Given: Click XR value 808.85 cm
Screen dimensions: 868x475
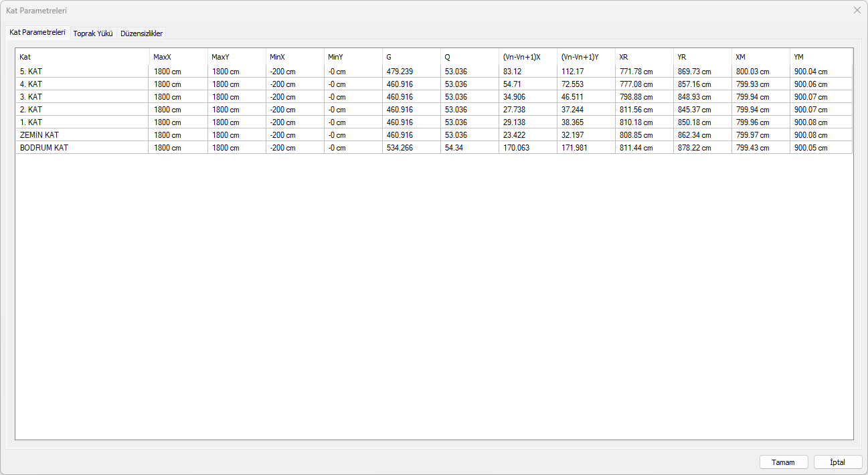Looking at the screenshot, I should 644,135.
